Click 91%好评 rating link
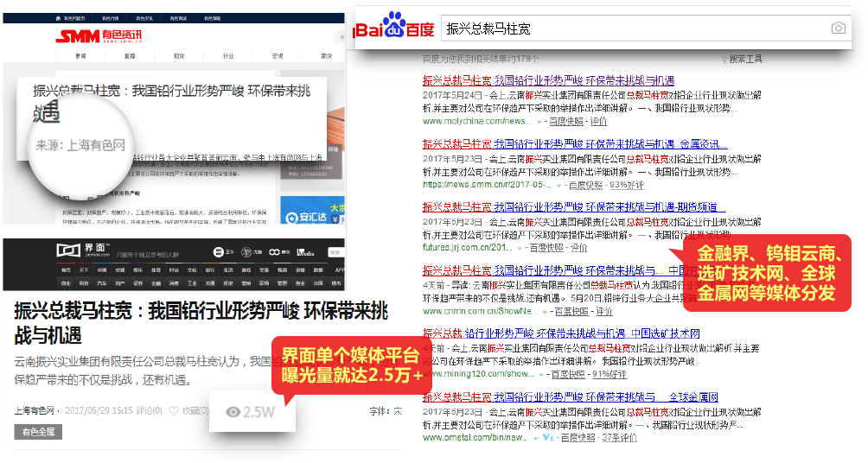 pos(609,375)
